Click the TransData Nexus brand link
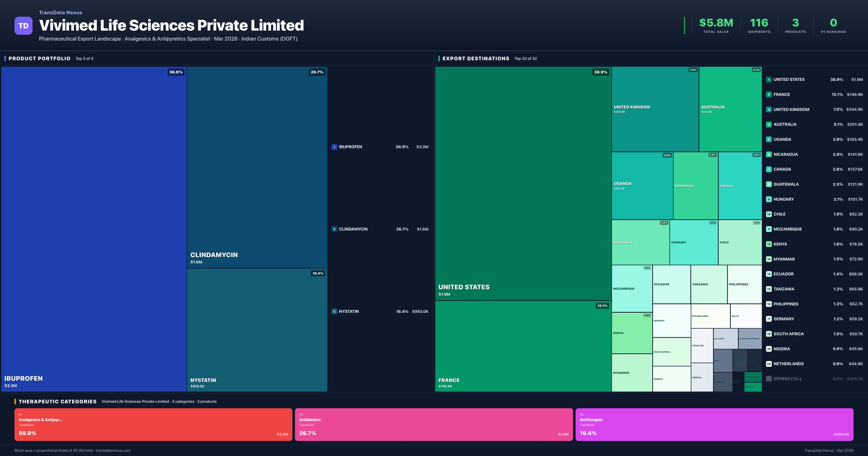The width and height of the screenshot is (868, 456). click(x=60, y=12)
